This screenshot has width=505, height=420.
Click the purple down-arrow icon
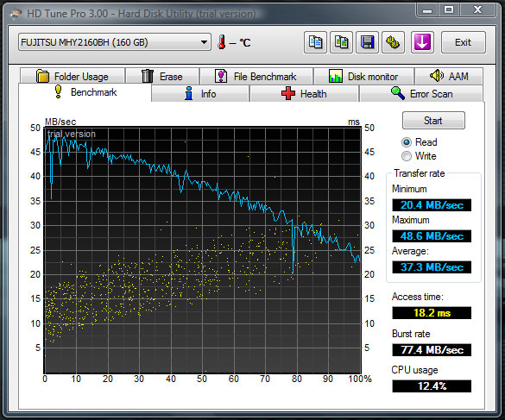pyautogui.click(x=422, y=42)
